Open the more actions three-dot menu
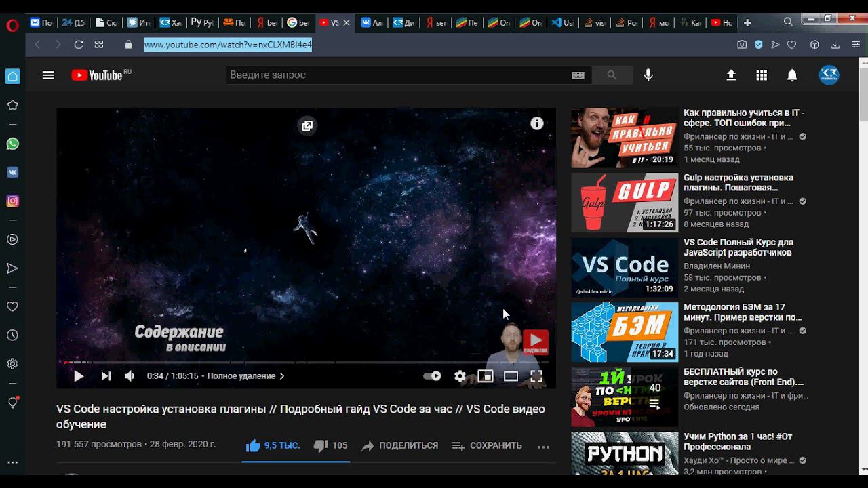This screenshot has width=868, height=488. (543, 447)
